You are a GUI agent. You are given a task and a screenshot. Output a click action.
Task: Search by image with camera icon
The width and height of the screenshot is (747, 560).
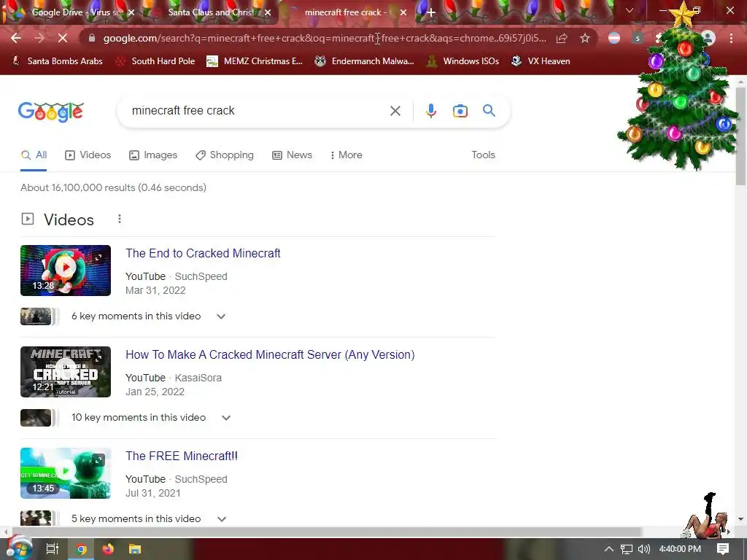(x=460, y=111)
